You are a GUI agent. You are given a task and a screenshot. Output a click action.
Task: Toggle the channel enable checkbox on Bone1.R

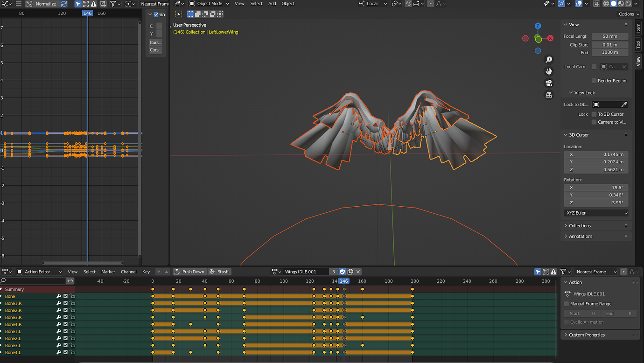[x=65, y=304]
